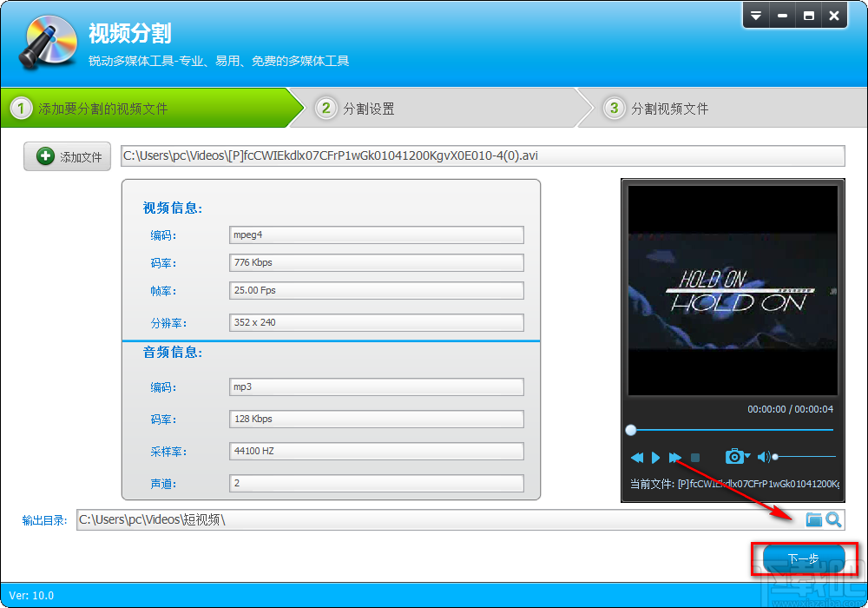The width and height of the screenshot is (868, 608).
Task: Take a snapshot with the camera icon
Action: point(734,456)
